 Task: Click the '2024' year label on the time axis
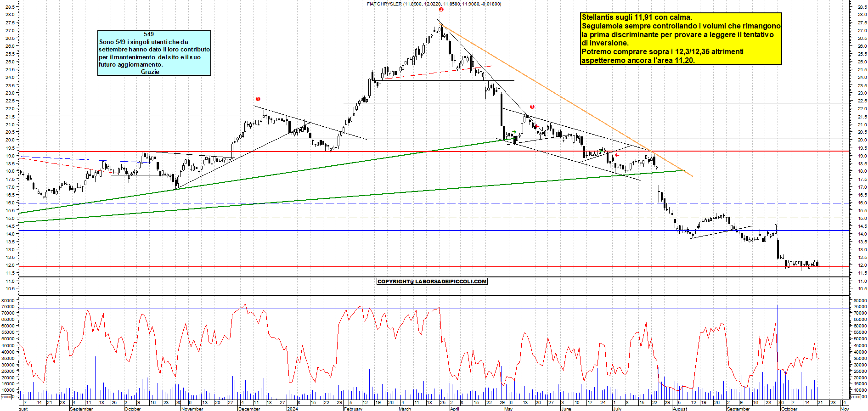click(x=293, y=409)
